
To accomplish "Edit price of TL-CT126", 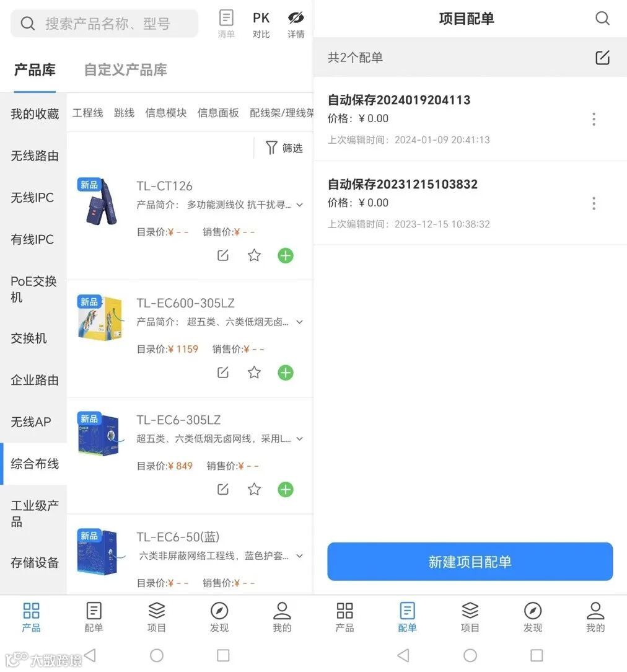I will (222, 255).
